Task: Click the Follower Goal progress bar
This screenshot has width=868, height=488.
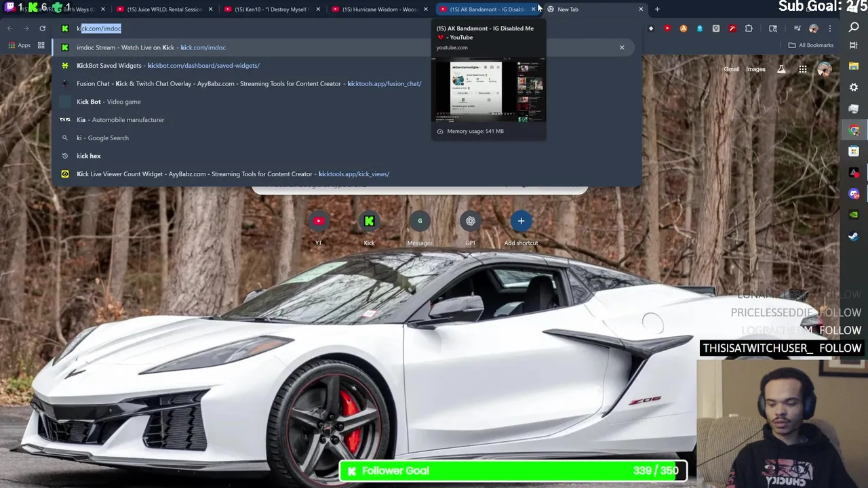Action: pos(513,470)
